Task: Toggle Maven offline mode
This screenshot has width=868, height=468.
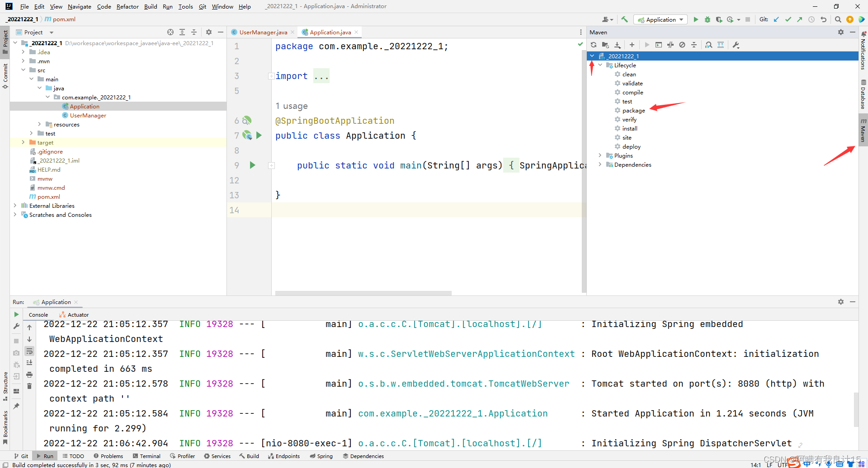Action: 670,45
